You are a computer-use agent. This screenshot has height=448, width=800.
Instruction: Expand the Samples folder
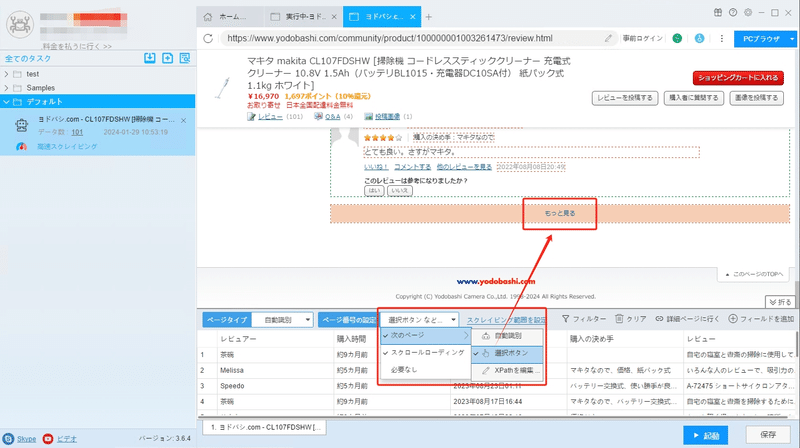(6, 88)
